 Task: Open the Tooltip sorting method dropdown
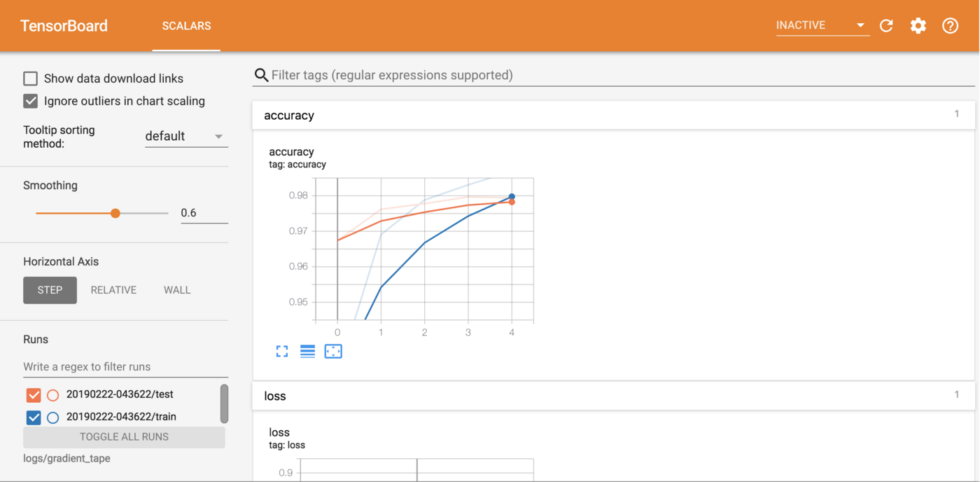coord(185,136)
